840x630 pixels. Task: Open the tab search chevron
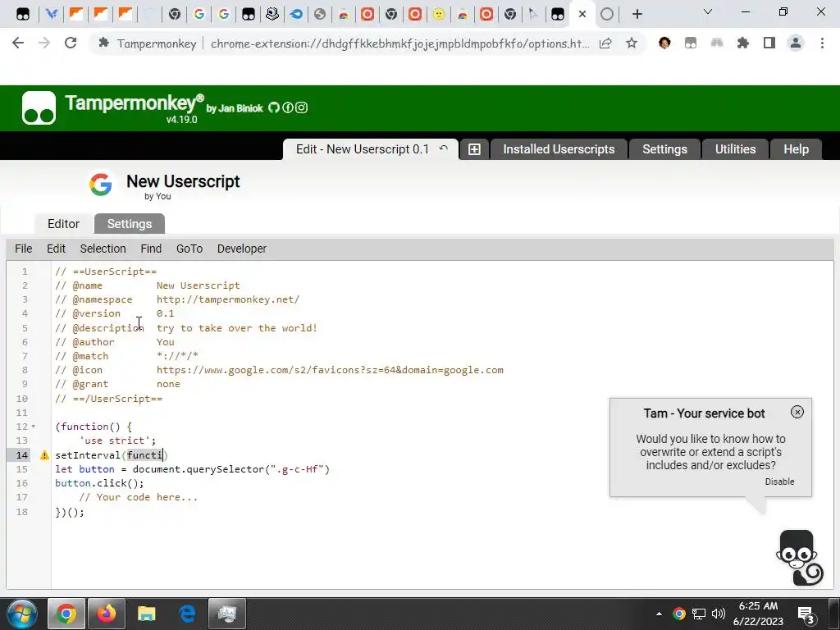coord(708,11)
